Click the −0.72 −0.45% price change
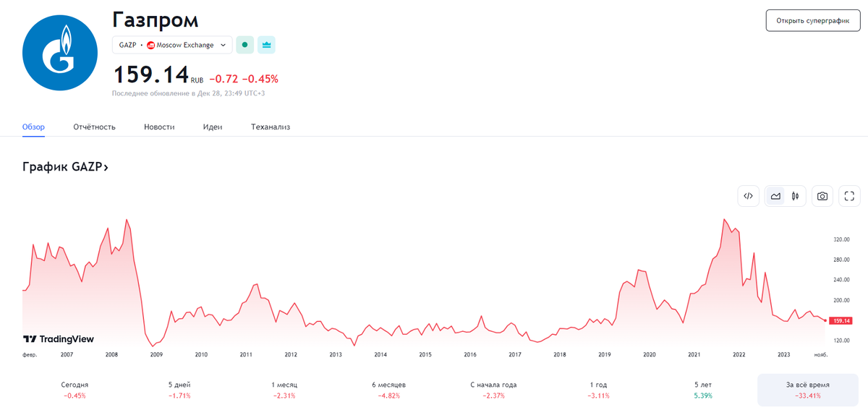Screen dimensions: 868x410 pyautogui.click(x=244, y=79)
